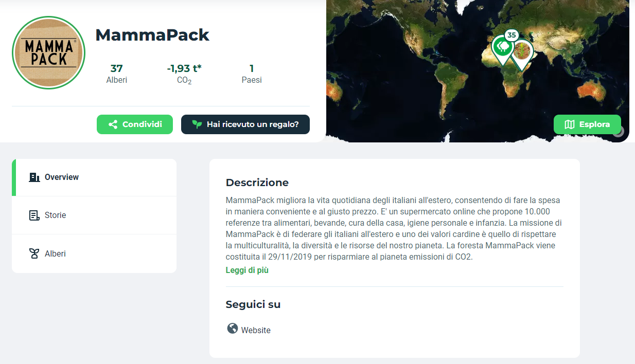This screenshot has width=635, height=364.
Task: Click the 37 Alberi statistic
Action: [x=117, y=74]
